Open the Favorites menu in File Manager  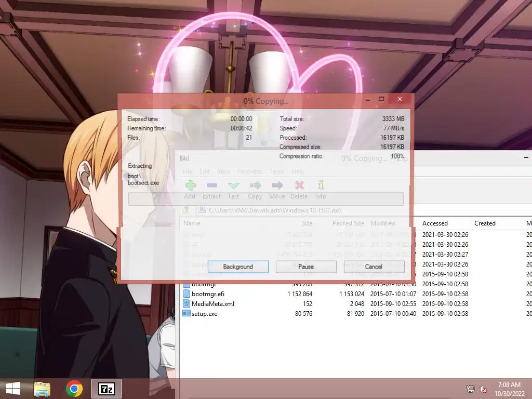coord(249,171)
